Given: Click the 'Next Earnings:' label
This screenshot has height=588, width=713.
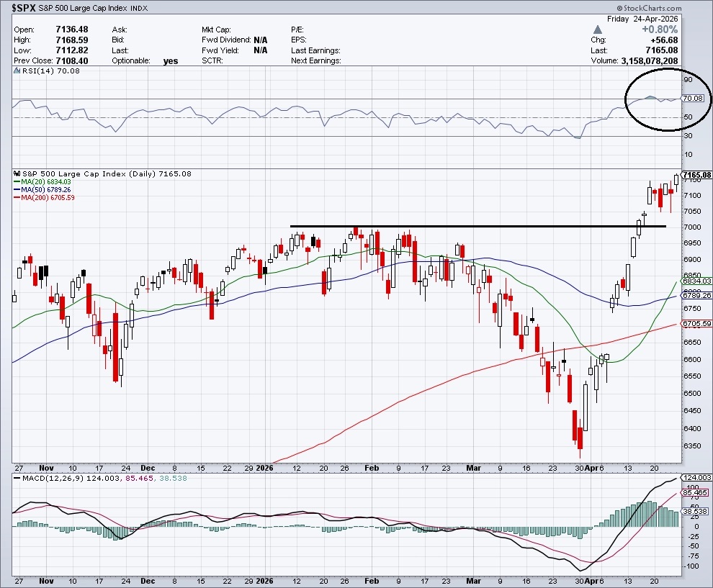Looking at the screenshot, I should point(316,61).
